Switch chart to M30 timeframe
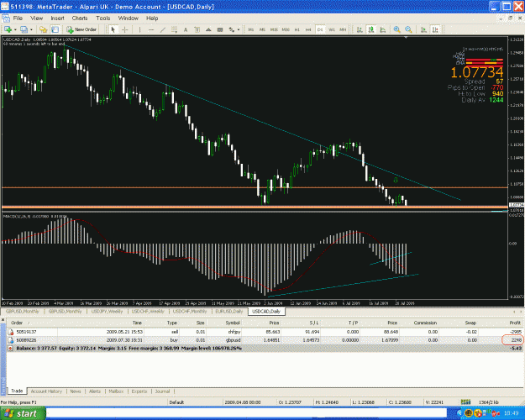Image resolution: width=525 pixels, height=420 pixels. 286,29
